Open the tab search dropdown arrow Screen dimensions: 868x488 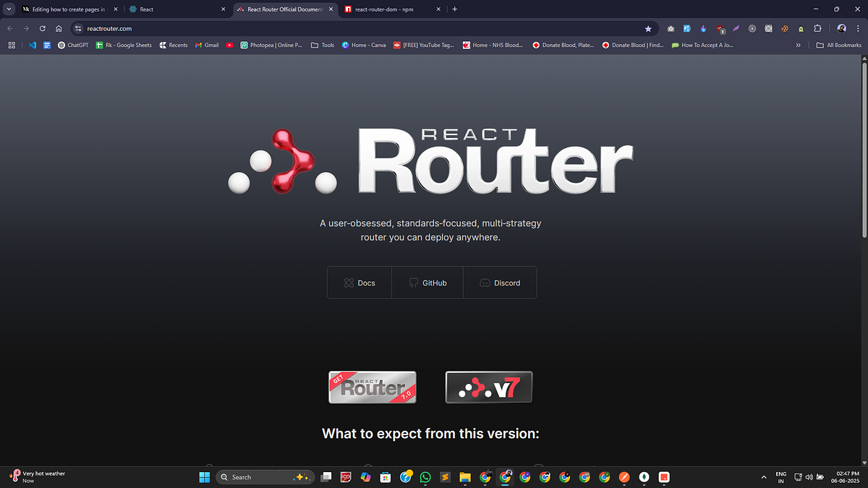[8, 9]
